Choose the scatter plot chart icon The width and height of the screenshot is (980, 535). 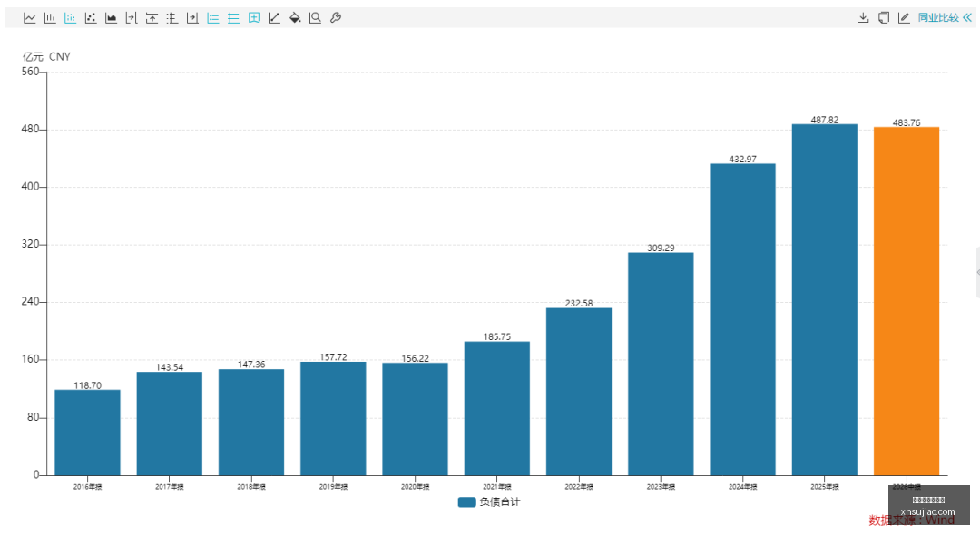pos(91,18)
